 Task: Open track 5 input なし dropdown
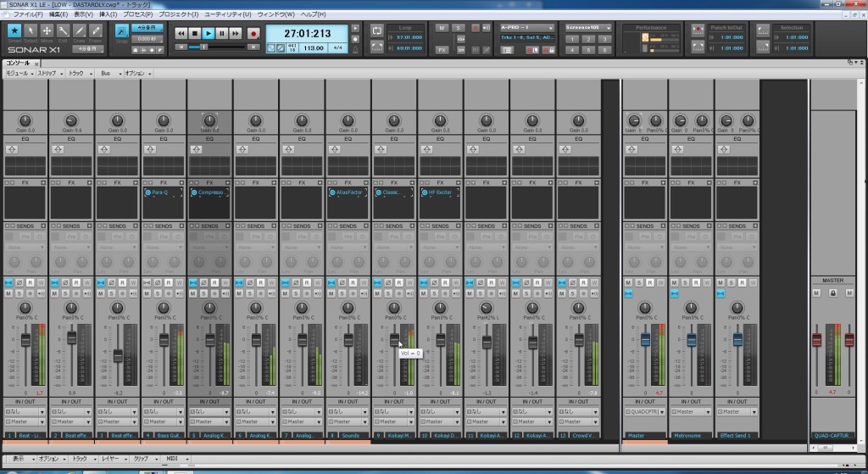point(209,412)
